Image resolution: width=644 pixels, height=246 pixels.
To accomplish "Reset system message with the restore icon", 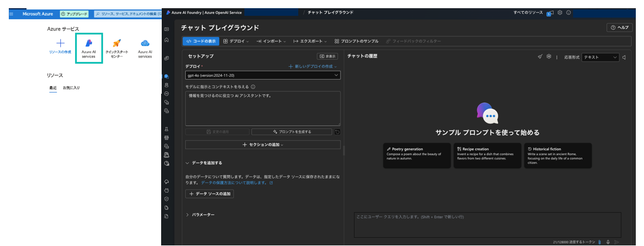I will pos(337,132).
